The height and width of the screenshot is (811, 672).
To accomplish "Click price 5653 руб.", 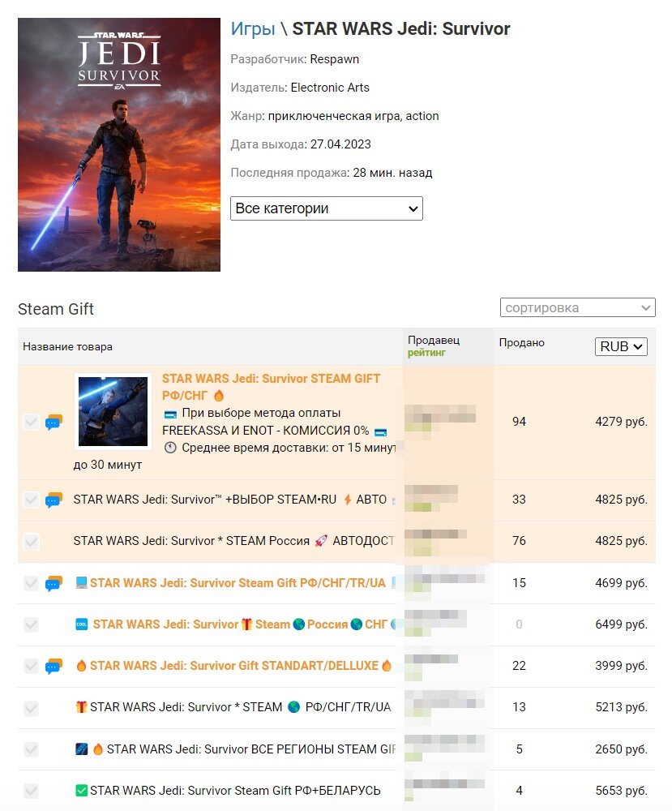I will click(x=622, y=790).
